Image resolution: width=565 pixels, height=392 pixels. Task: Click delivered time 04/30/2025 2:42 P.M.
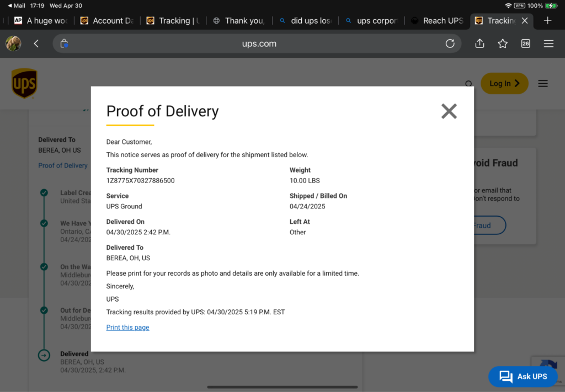(x=138, y=233)
